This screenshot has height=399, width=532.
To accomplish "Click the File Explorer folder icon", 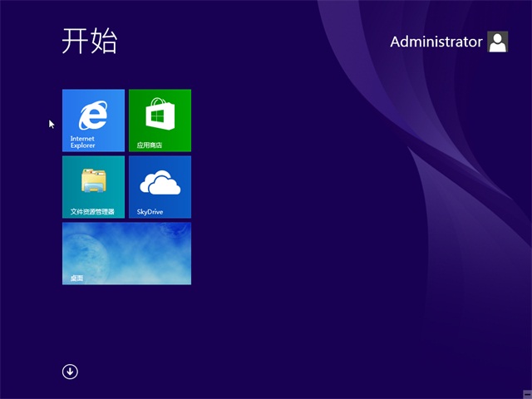I will point(93,180).
